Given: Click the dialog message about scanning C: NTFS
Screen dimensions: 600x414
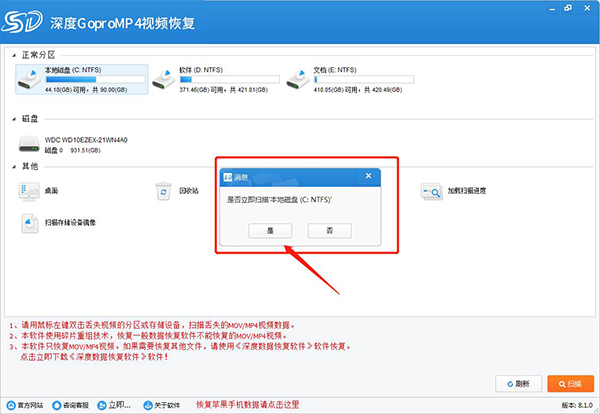Looking at the screenshot, I should (279, 200).
